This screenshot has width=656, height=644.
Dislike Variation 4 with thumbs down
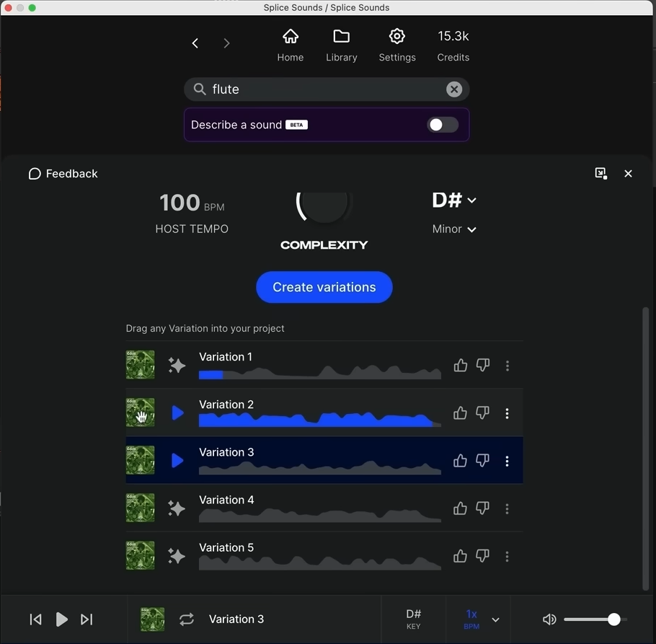point(483,508)
